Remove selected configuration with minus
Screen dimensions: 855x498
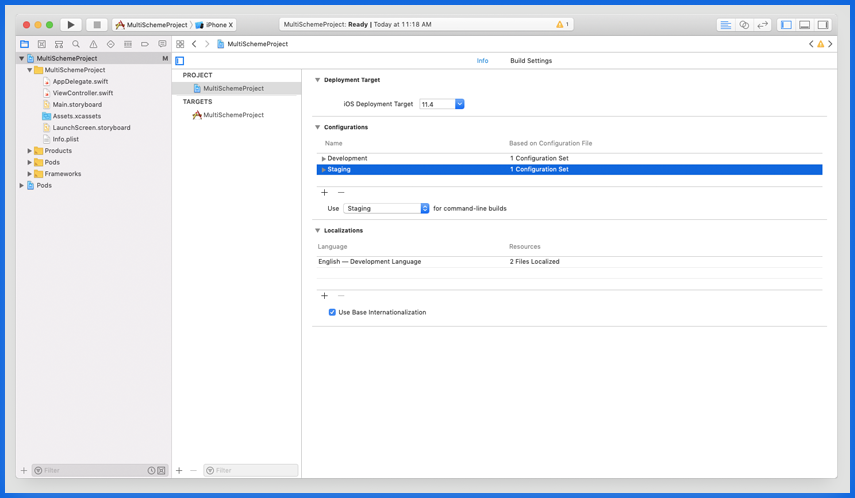click(x=341, y=193)
